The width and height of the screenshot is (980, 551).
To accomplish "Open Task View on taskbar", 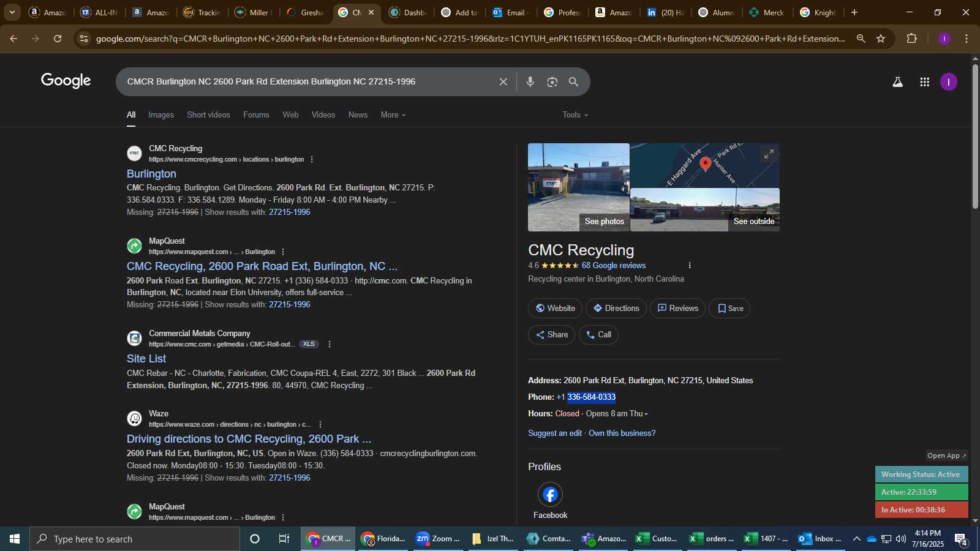I will click(x=284, y=539).
